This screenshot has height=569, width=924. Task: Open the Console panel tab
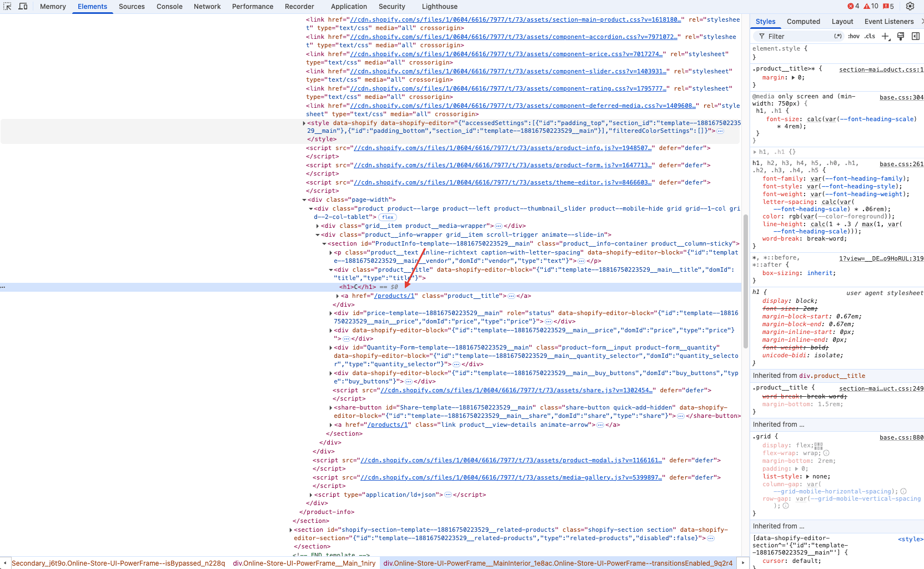coord(169,7)
